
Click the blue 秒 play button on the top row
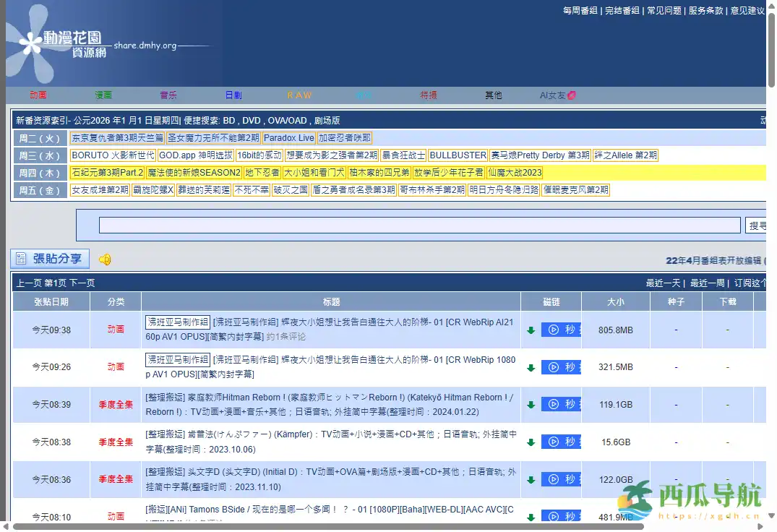click(560, 330)
